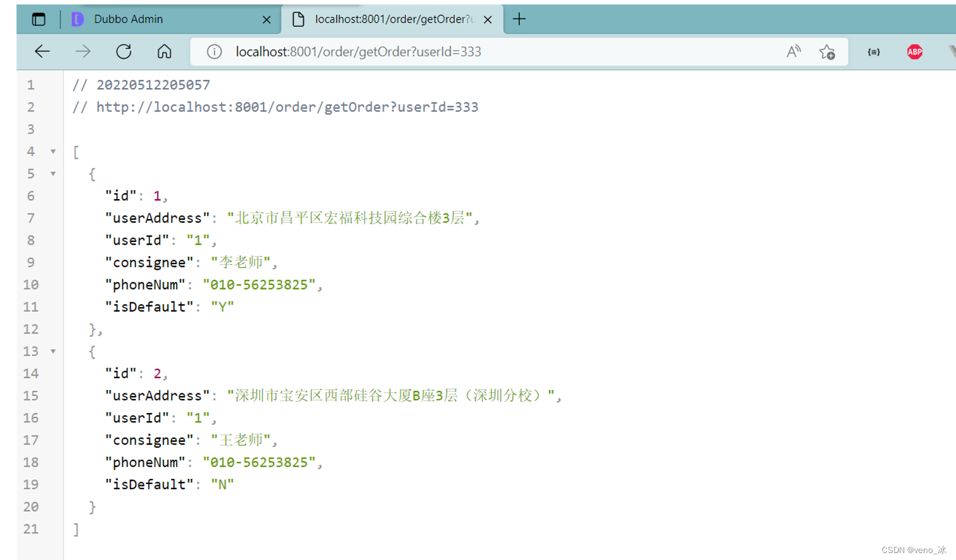
Task: Reload the current page
Action: click(124, 52)
